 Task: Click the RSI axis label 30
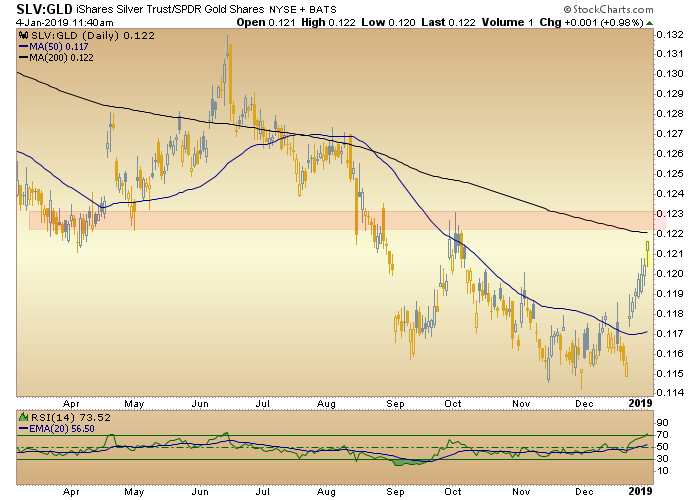tap(662, 459)
